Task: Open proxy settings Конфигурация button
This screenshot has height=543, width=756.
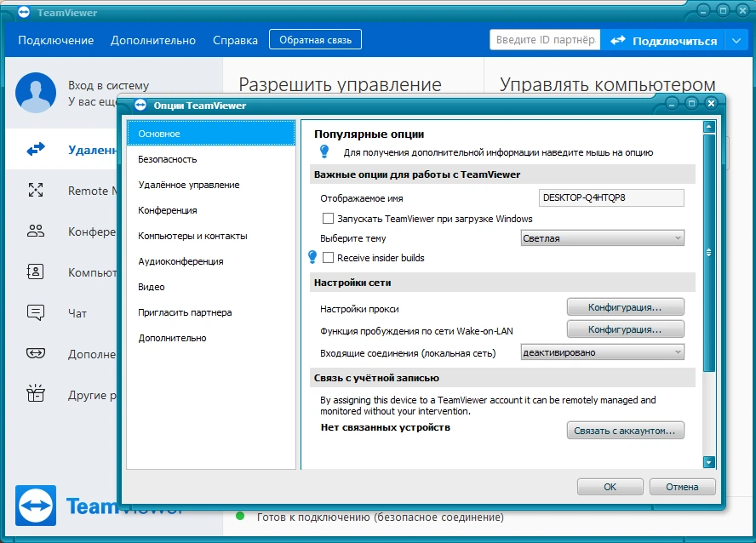Action: (x=626, y=307)
